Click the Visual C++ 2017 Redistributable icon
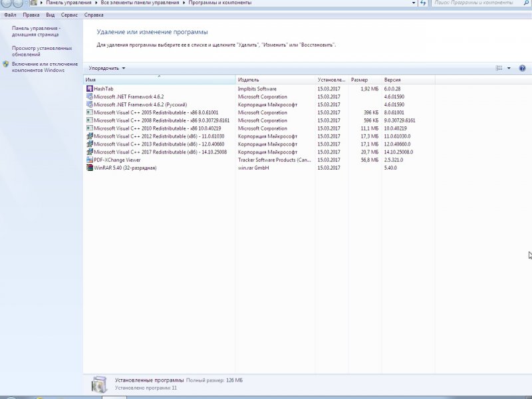This screenshot has height=399, width=532. [90, 152]
